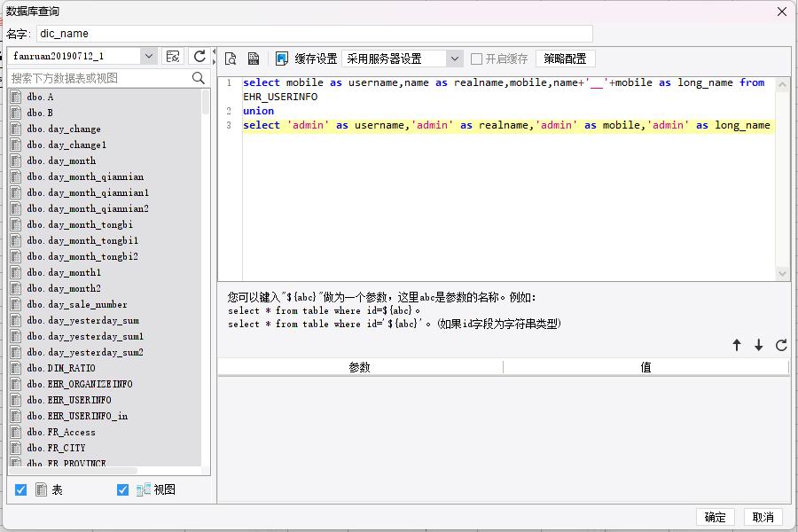Move parameter down with down arrow
This screenshot has height=532, width=798.
(x=759, y=346)
